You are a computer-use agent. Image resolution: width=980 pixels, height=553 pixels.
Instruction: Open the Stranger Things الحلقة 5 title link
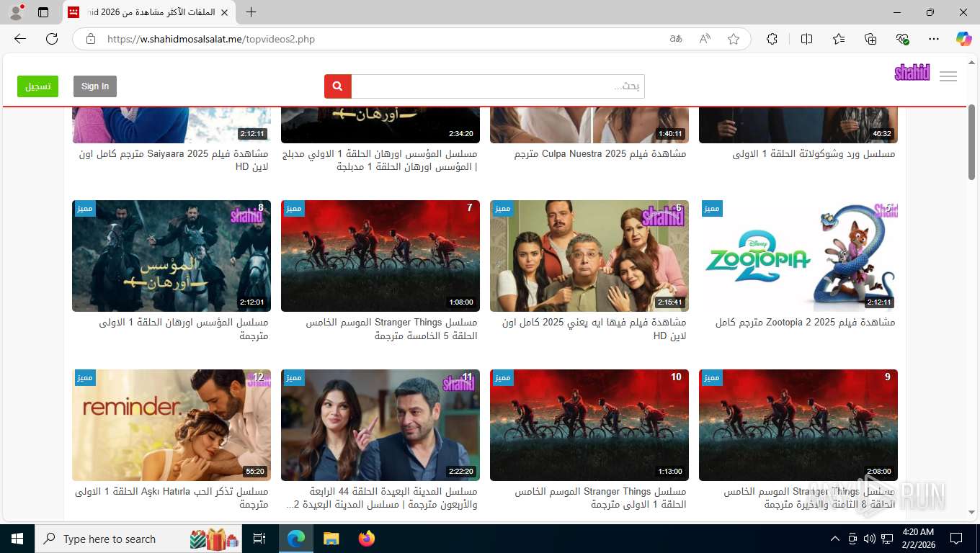[391, 329]
